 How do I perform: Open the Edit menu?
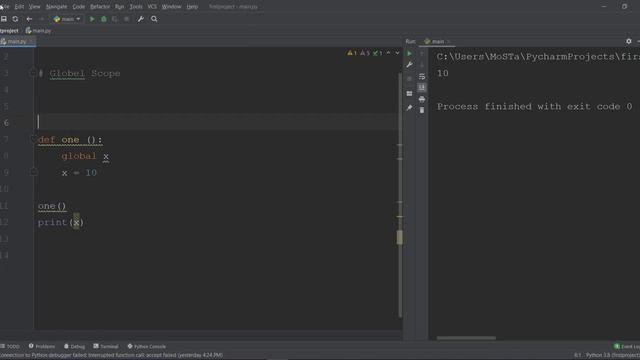coord(19,7)
